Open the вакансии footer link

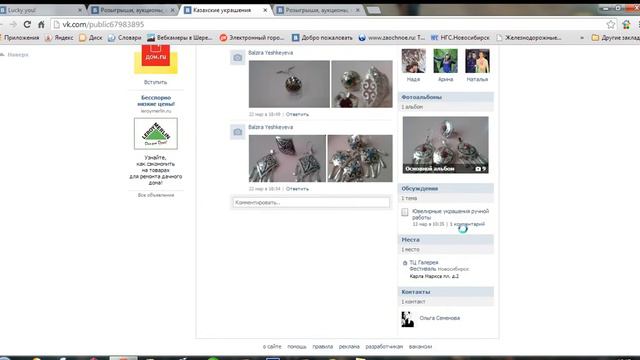(x=420, y=347)
